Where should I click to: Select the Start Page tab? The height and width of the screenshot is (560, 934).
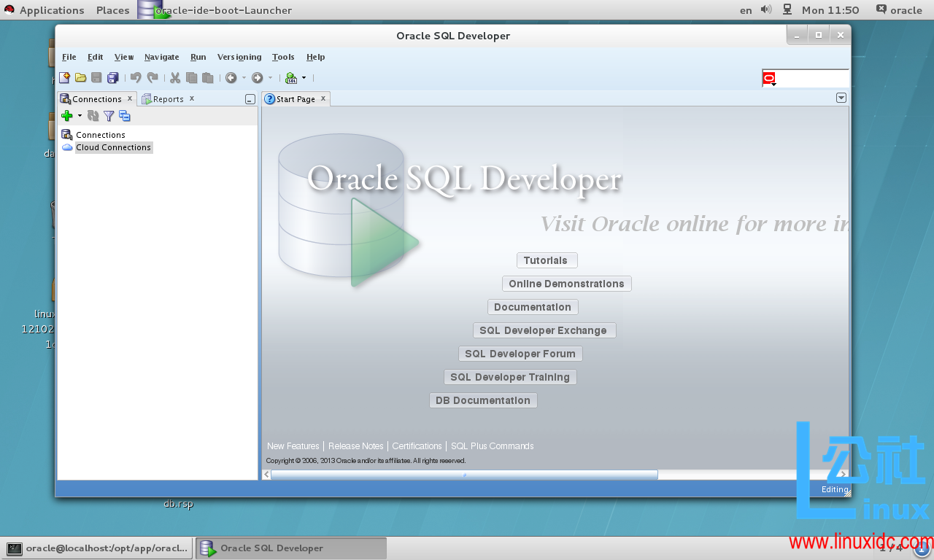[x=296, y=99]
